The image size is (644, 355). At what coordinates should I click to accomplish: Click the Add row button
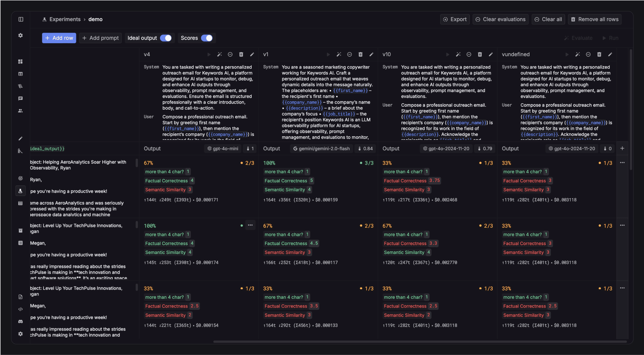tap(59, 38)
